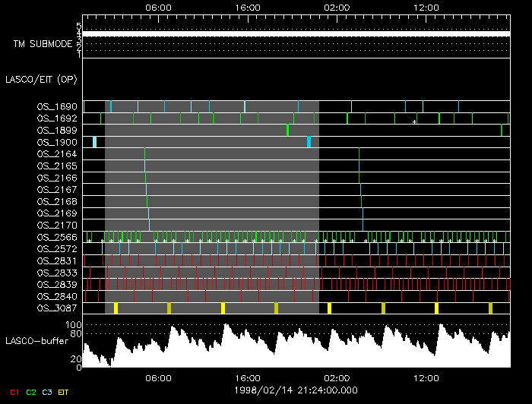Click the first yellow marker in OS_3087 row
The image size is (532, 404).
[116, 308]
